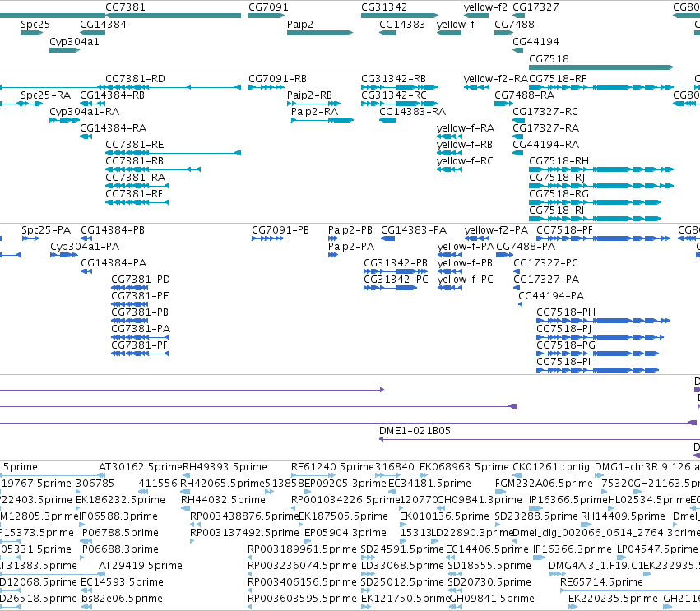
Task: Click transcript CG31342-RC
Action: [x=400, y=104]
